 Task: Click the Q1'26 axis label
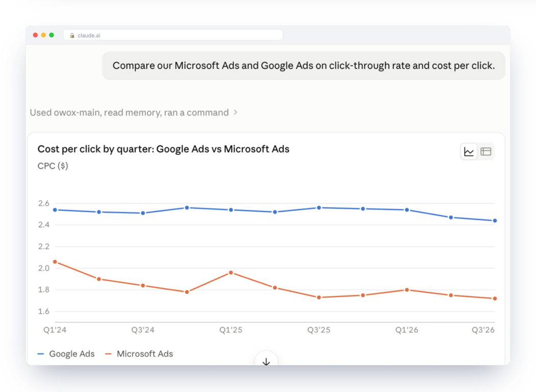click(x=407, y=330)
